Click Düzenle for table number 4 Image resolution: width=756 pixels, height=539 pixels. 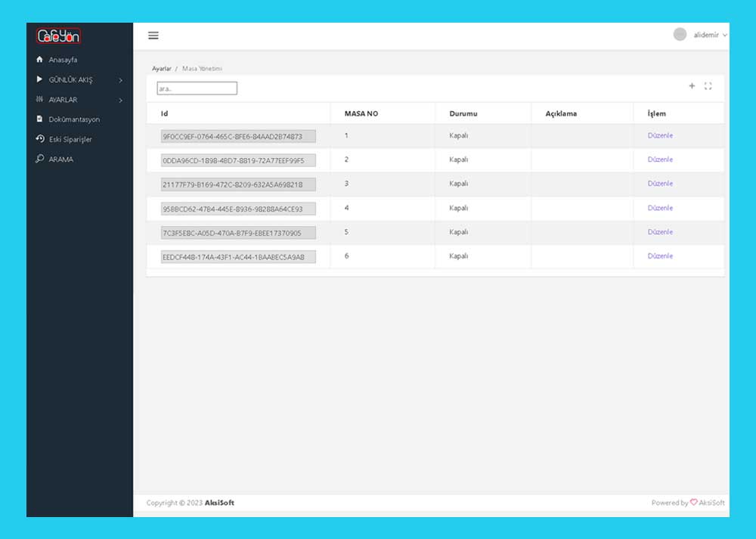(x=660, y=208)
